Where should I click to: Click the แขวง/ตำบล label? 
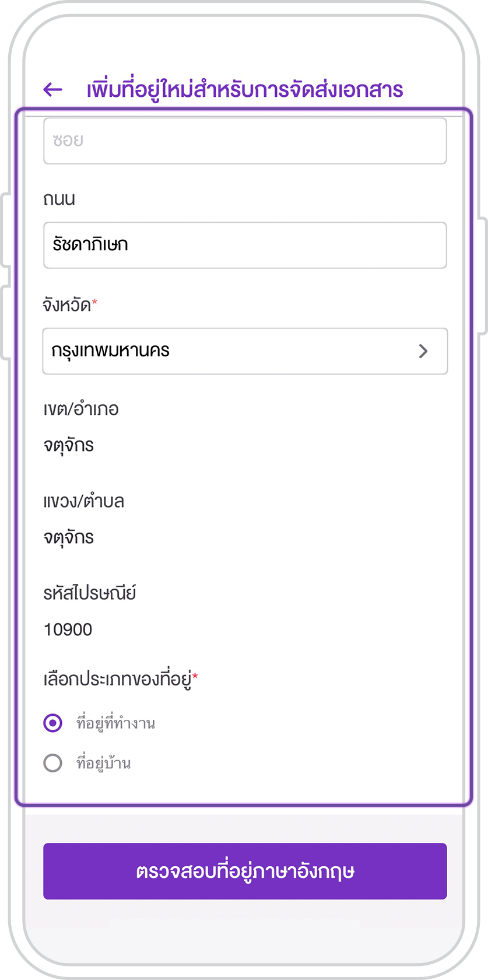click(84, 501)
